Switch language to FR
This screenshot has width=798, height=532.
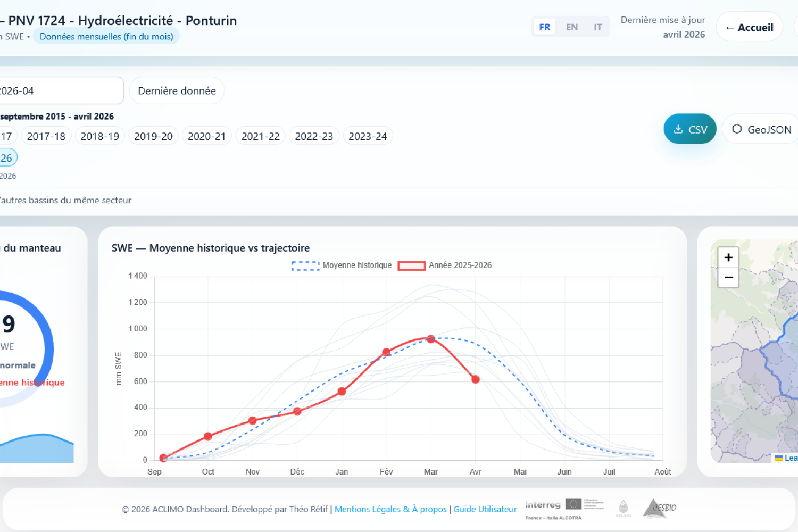pos(544,27)
